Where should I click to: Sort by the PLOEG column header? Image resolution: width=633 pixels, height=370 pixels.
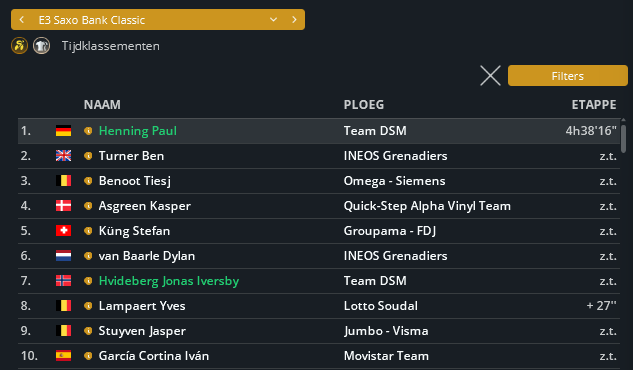pyautogui.click(x=364, y=105)
